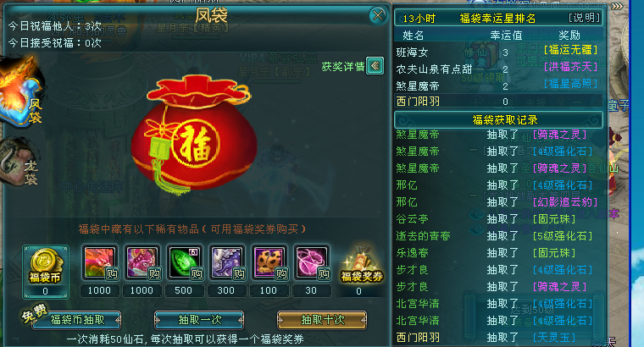This screenshot has height=347, width=644.
Task: Use free 福袋币抽取 button
Action: click(76, 320)
